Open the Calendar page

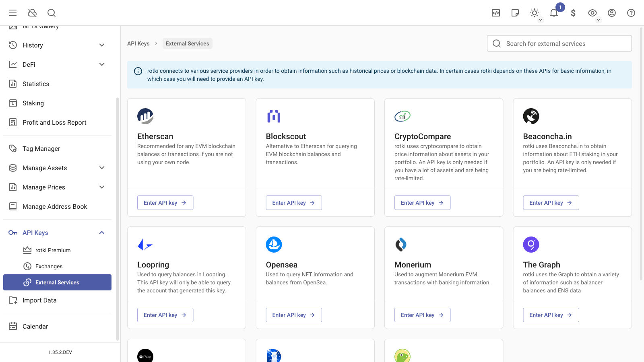[x=57, y=326]
